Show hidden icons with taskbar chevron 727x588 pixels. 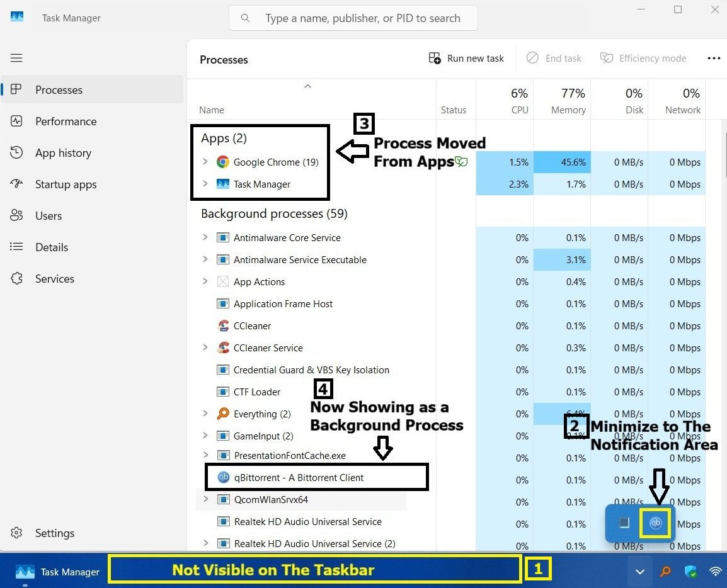[x=640, y=572]
